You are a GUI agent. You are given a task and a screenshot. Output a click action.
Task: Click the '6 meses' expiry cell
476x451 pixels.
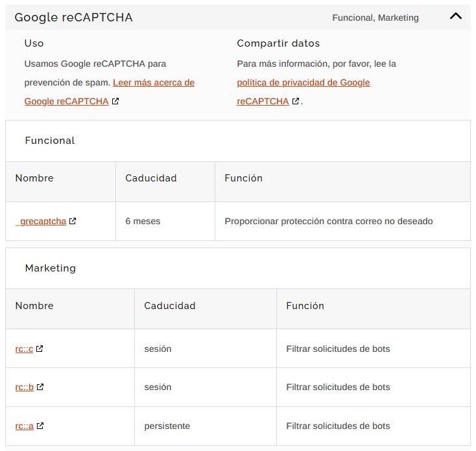[143, 222]
